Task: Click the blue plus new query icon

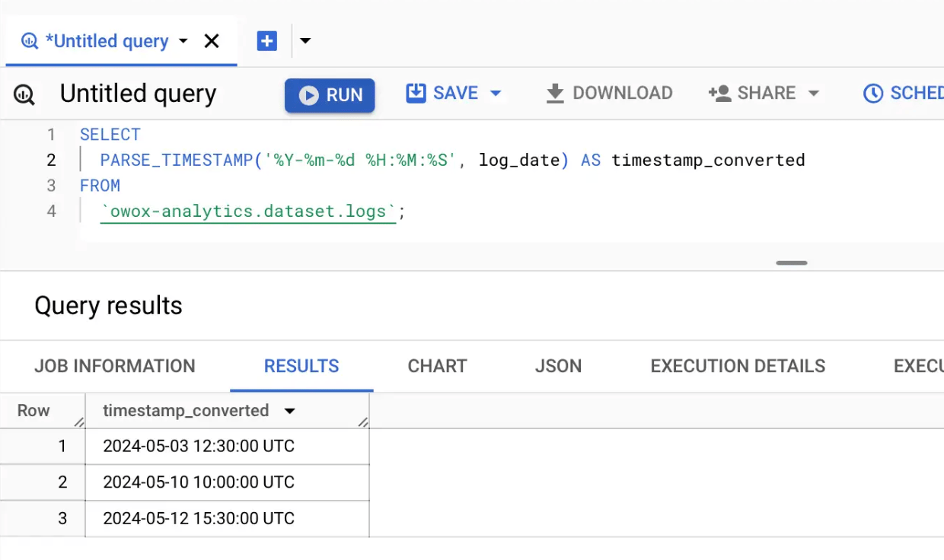Action: coord(267,41)
